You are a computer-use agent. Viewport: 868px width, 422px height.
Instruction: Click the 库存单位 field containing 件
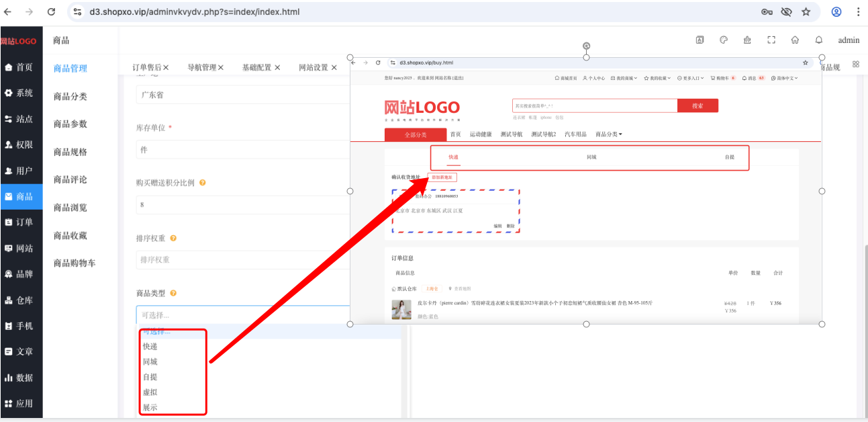(243, 150)
